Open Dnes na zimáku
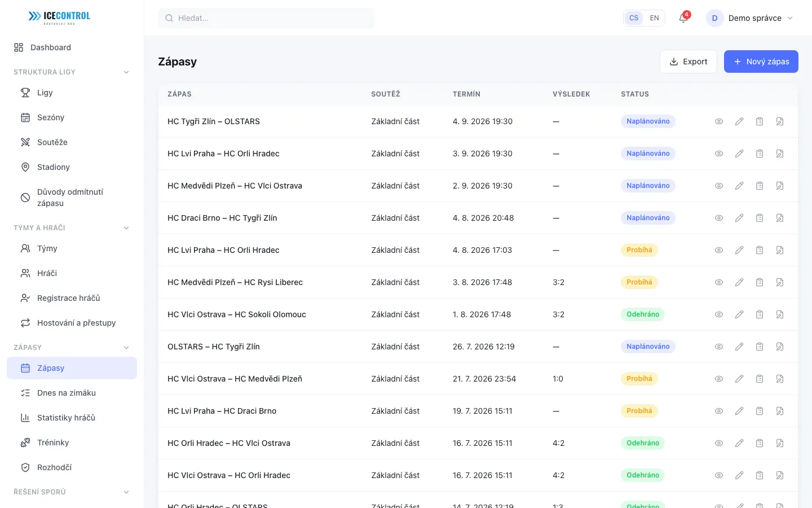812x508 pixels. tap(72, 393)
